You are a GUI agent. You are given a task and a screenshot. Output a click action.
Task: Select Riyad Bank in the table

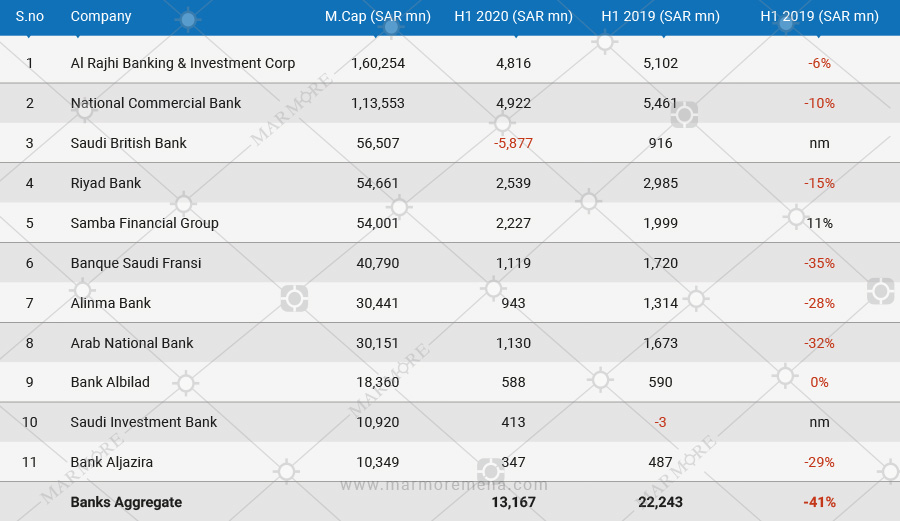pyautogui.click(x=106, y=183)
